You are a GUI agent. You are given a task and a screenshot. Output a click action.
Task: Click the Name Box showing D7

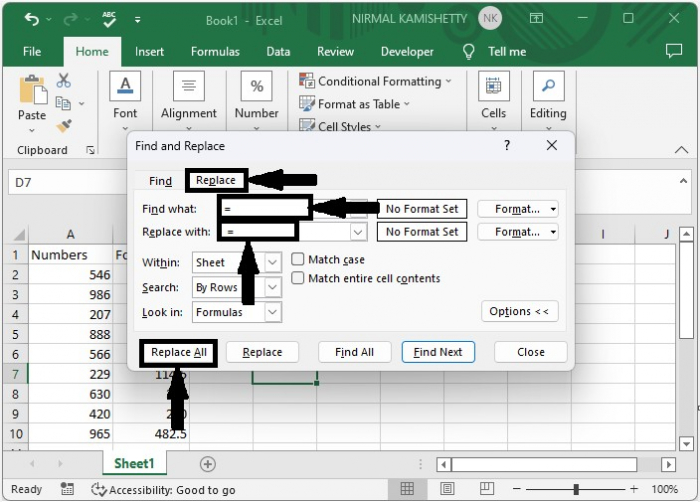67,183
